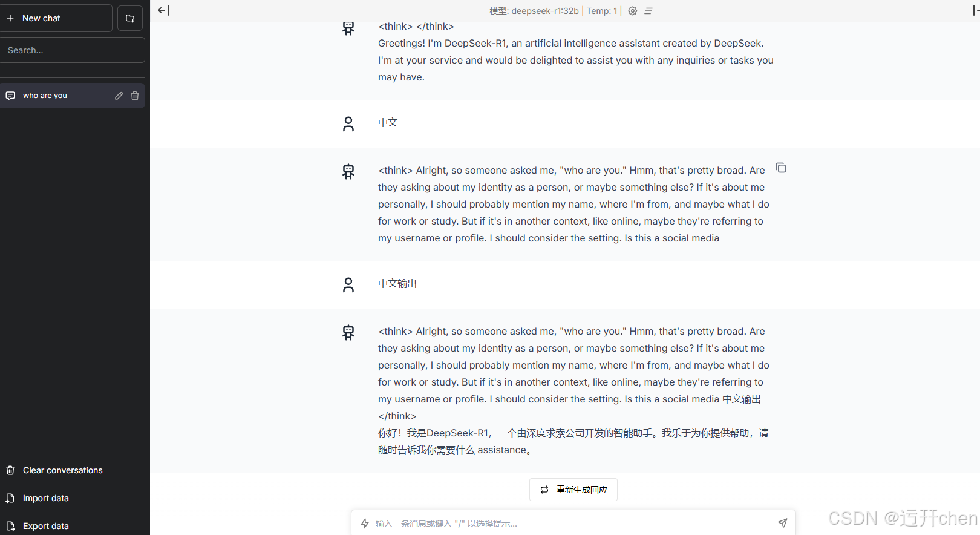Click robot avatar next to the copy icon reply
Screen dimensions: 980x535
[348, 171]
